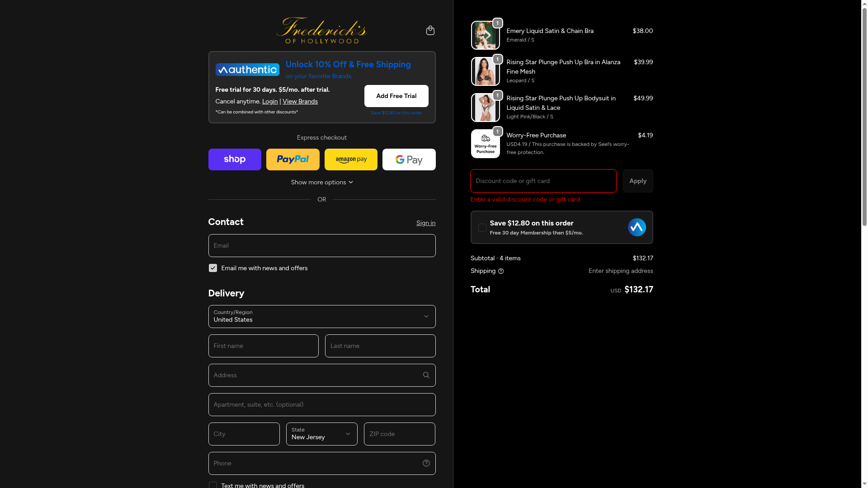Pay with Google Pay express button

[409, 160]
